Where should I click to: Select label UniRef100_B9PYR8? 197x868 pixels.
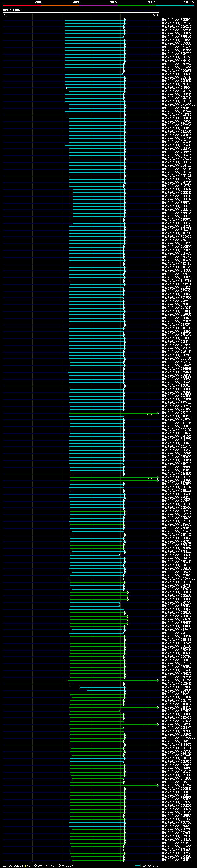point(177,477)
